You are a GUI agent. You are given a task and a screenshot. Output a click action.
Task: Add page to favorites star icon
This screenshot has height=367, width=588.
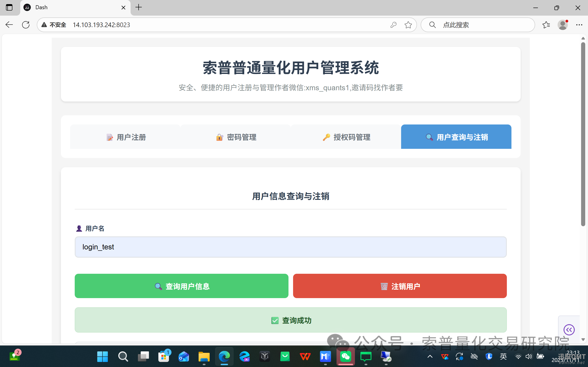point(408,25)
